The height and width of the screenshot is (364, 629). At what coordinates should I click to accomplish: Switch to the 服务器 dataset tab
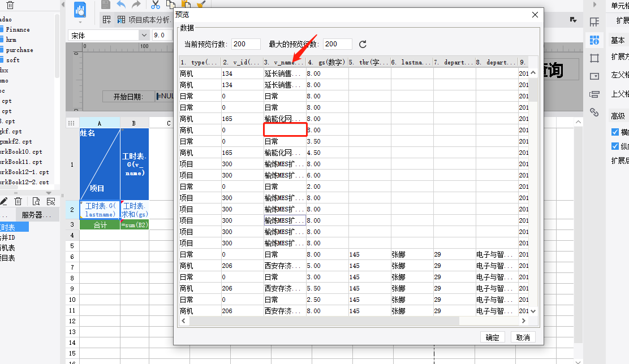[36, 215]
